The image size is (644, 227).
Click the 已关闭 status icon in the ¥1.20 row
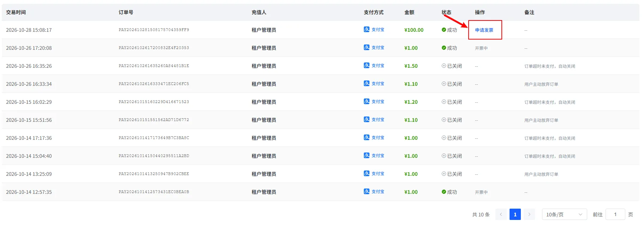444,102
